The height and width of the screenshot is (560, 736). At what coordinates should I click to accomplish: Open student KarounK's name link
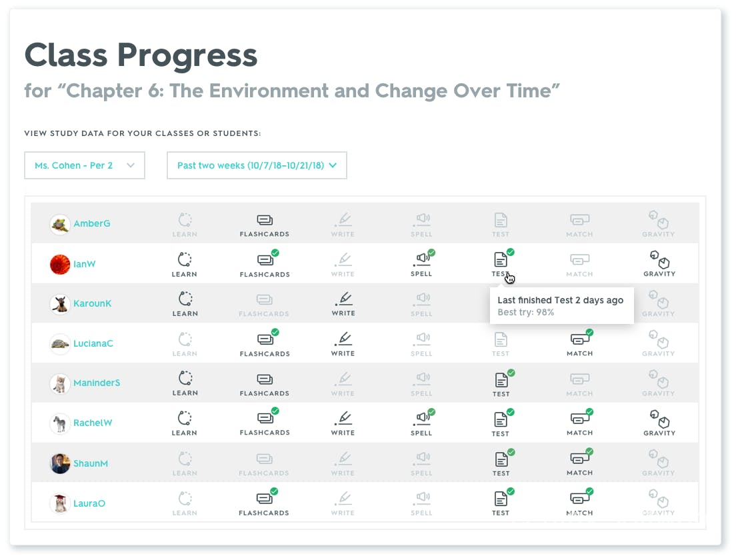coord(93,304)
